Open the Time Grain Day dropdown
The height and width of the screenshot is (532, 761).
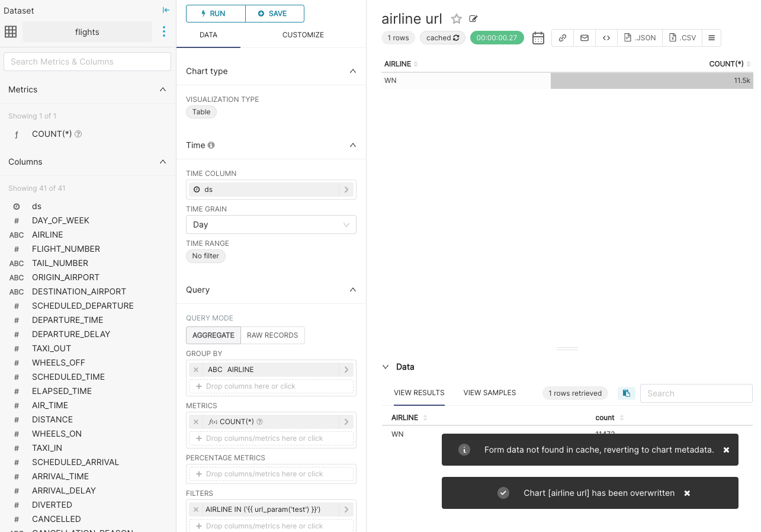271,225
